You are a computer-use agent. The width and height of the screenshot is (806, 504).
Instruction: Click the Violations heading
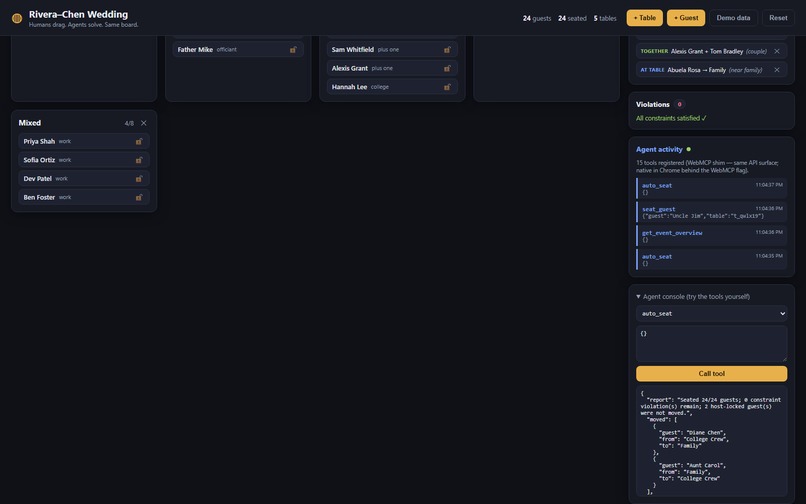tap(653, 104)
